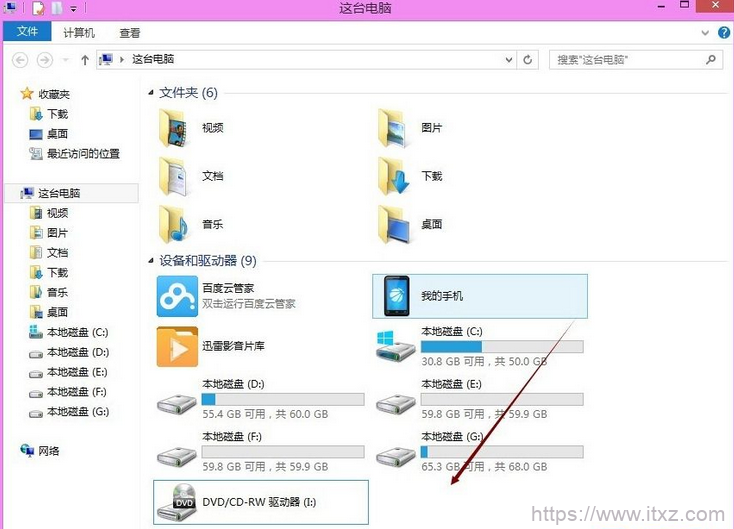Image resolution: width=734 pixels, height=529 pixels.
Task: Select the 本地磁盘 (E:) drive in main pane
Action: 480,399
